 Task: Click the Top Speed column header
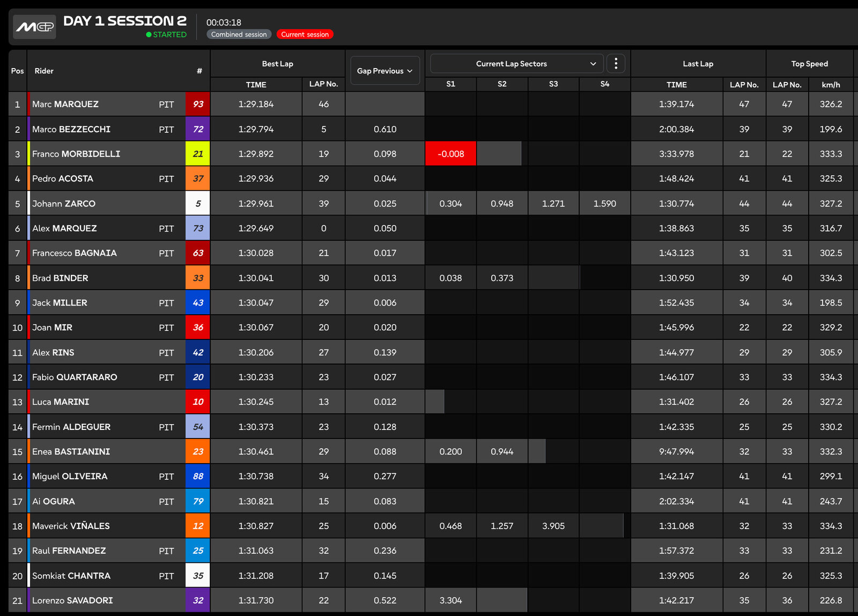(809, 64)
